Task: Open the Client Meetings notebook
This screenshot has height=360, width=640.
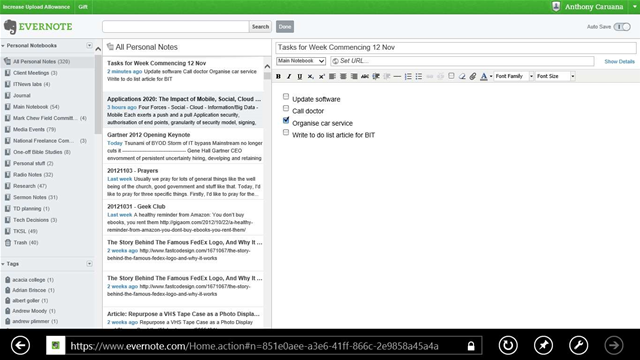Action: (35, 73)
